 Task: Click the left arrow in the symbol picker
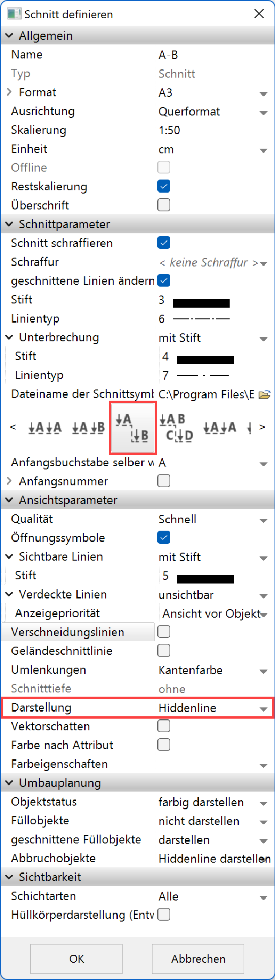pyautogui.click(x=13, y=427)
